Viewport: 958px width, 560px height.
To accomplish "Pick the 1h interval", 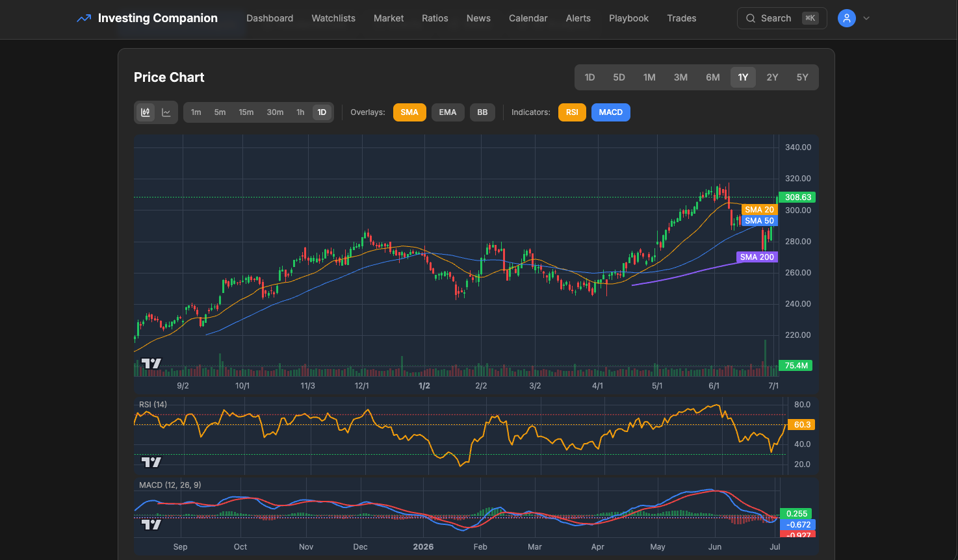I will (x=300, y=112).
